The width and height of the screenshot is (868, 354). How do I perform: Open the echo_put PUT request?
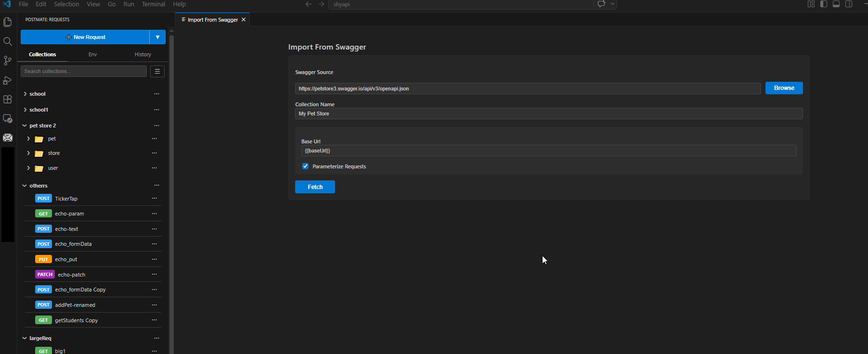[x=93, y=259]
